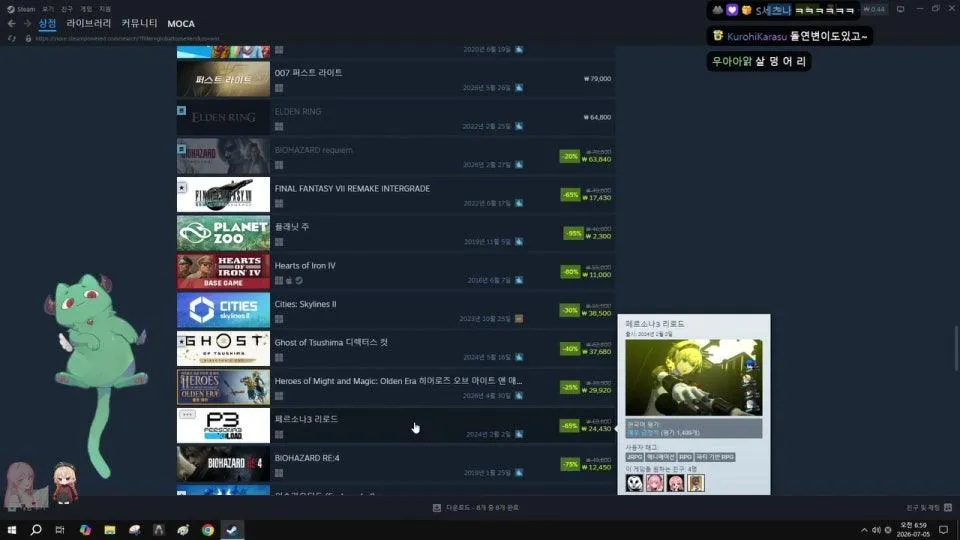Click the store URL address bar
Image resolution: width=960 pixels, height=540 pixels.
(x=127, y=39)
